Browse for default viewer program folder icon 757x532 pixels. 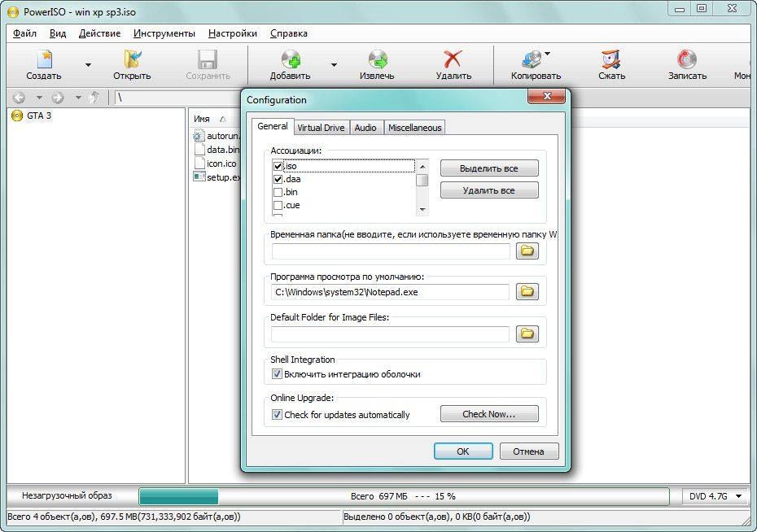527,291
